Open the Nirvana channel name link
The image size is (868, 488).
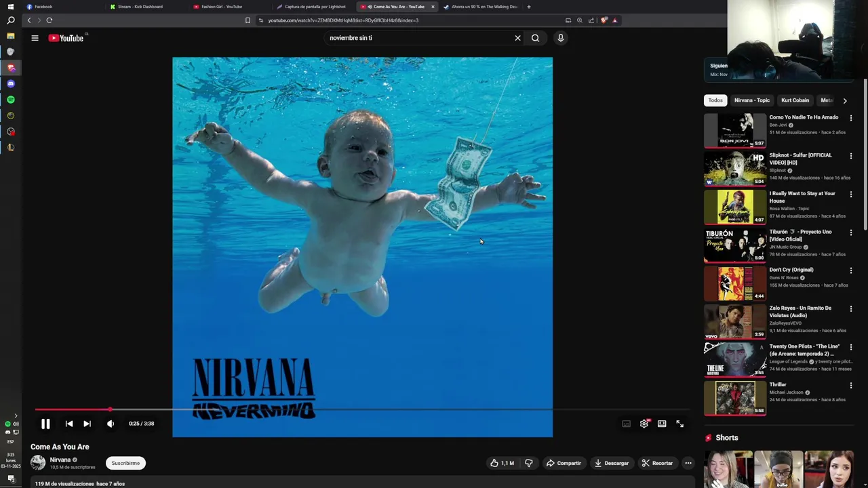click(x=60, y=460)
